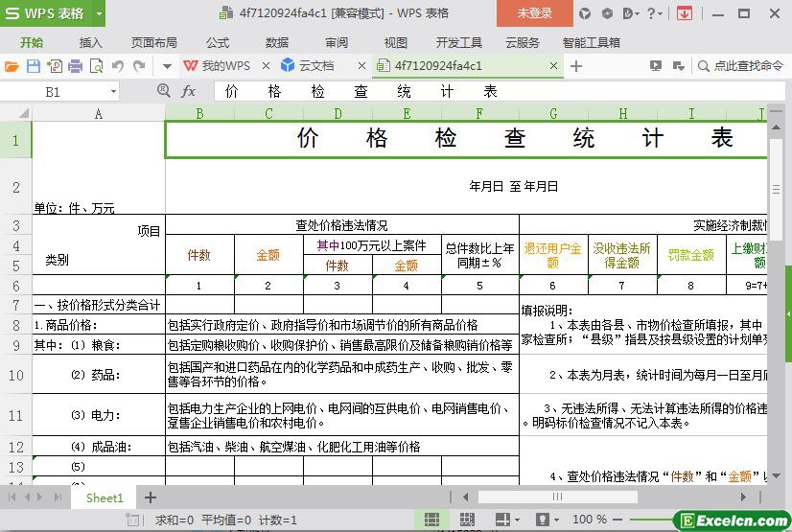The height and width of the screenshot is (532, 792).
Task: Click the save icon in quick toolbar
Action: pyautogui.click(x=33, y=66)
